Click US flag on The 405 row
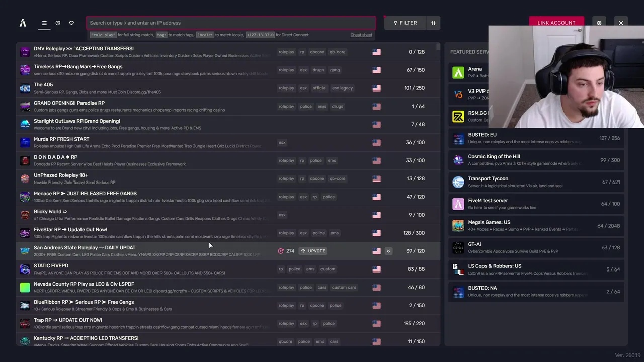Viewport: 644px width, 362px height. point(376,88)
